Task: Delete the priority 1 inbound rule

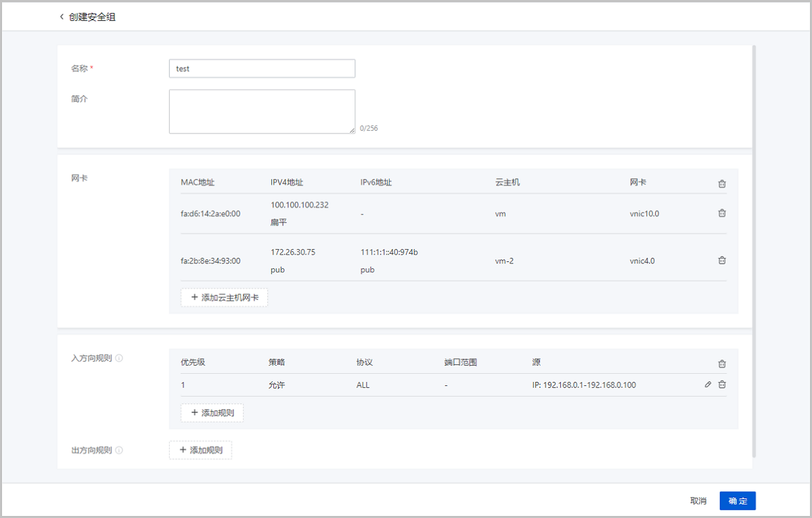Action: [722, 385]
